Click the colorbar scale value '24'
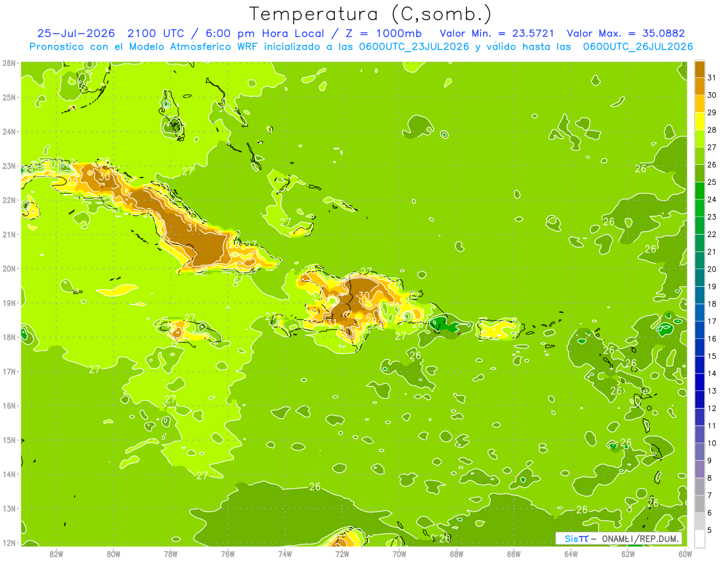The width and height of the screenshot is (728, 562). point(712,199)
